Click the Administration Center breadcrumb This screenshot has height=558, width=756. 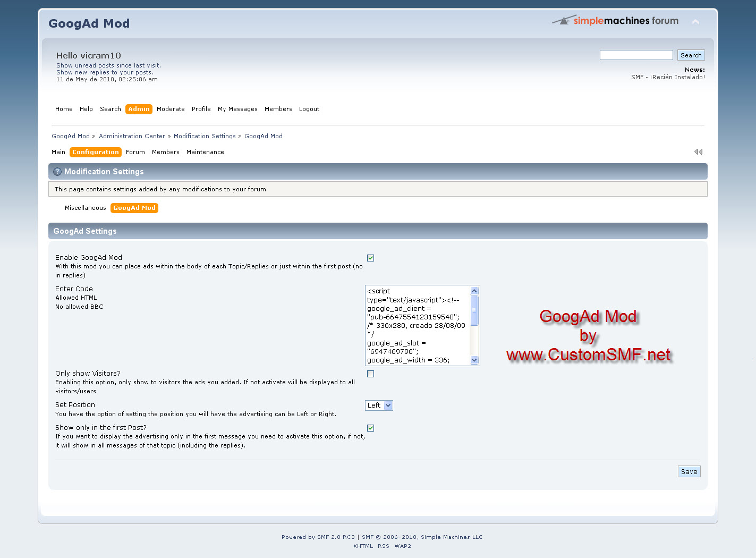pos(132,136)
